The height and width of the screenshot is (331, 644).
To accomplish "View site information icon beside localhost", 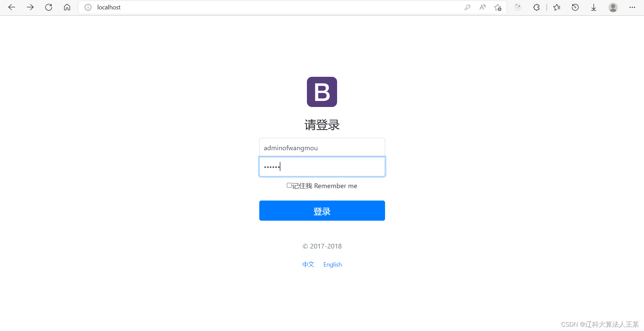I will (88, 7).
